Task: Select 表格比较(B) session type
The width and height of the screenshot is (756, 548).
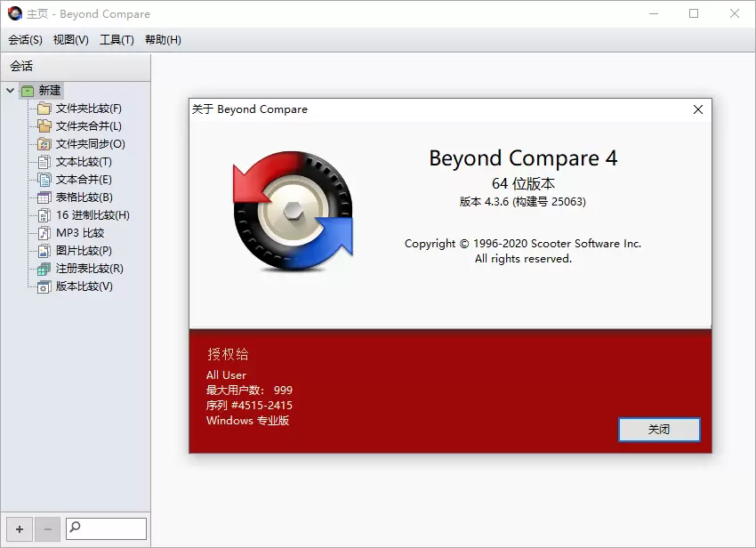Action: pos(84,197)
